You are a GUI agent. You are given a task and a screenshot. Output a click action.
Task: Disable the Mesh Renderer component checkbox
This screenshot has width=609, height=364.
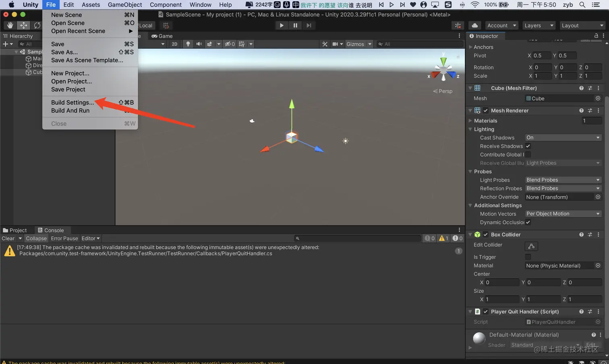(x=486, y=110)
